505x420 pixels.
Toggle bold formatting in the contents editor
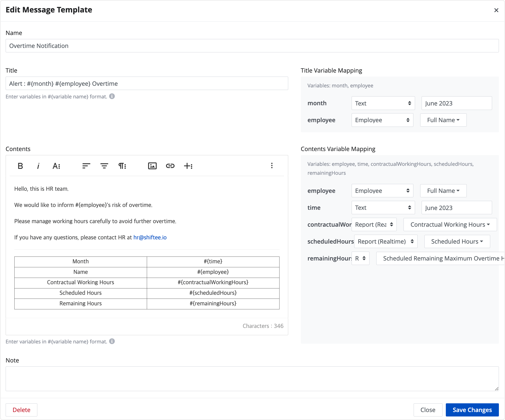point(20,166)
